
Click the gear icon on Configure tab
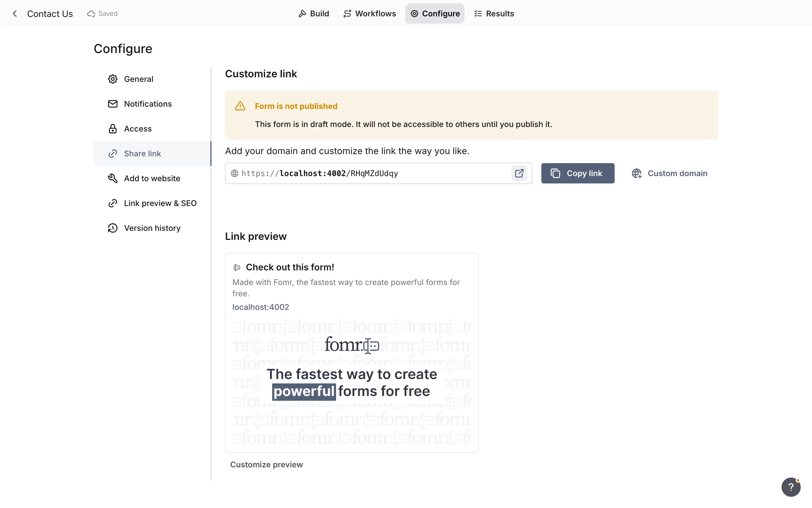point(414,14)
